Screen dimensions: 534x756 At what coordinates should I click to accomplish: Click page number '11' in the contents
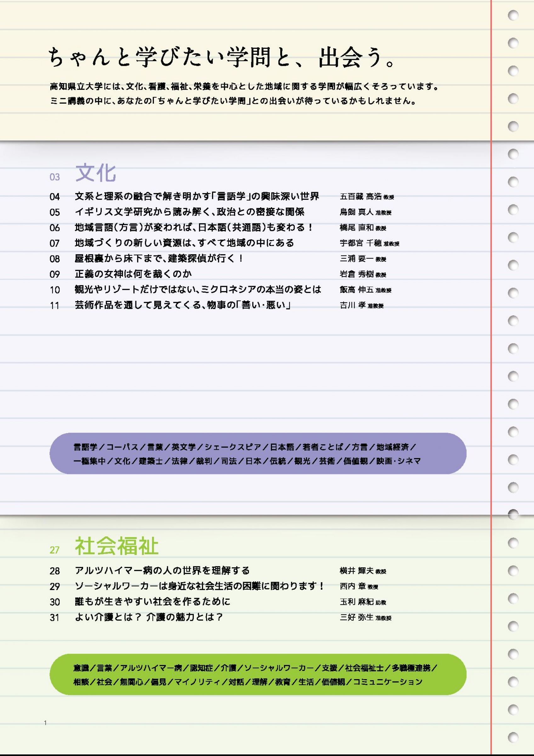[54, 306]
